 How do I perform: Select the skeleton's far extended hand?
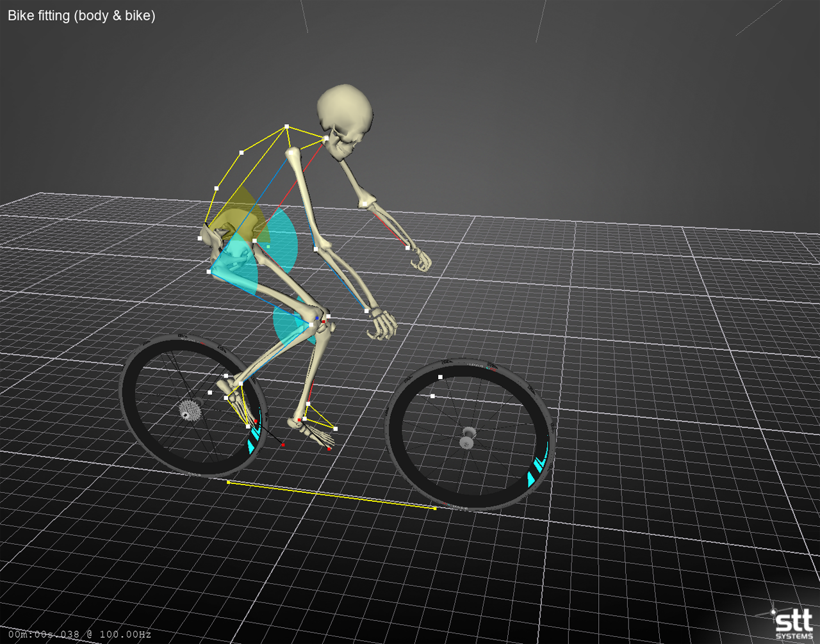(x=421, y=260)
